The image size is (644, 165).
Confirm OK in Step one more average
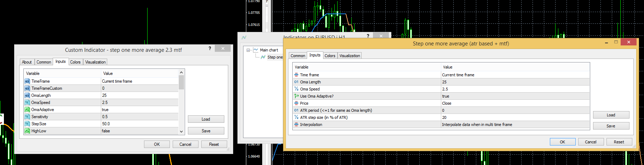(563, 142)
